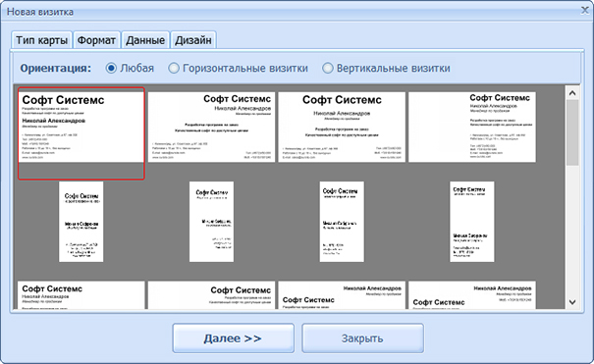
Task: Select the Дизайн tab
Action: pos(193,39)
